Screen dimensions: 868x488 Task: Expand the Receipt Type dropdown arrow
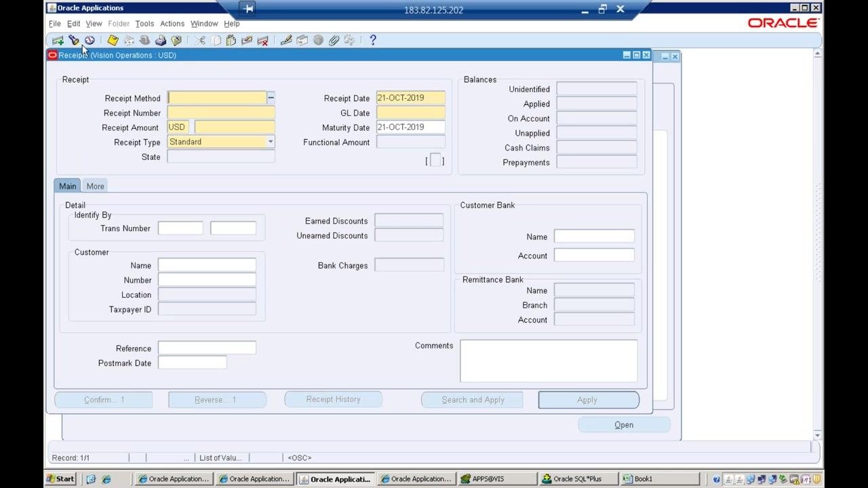[x=270, y=142]
